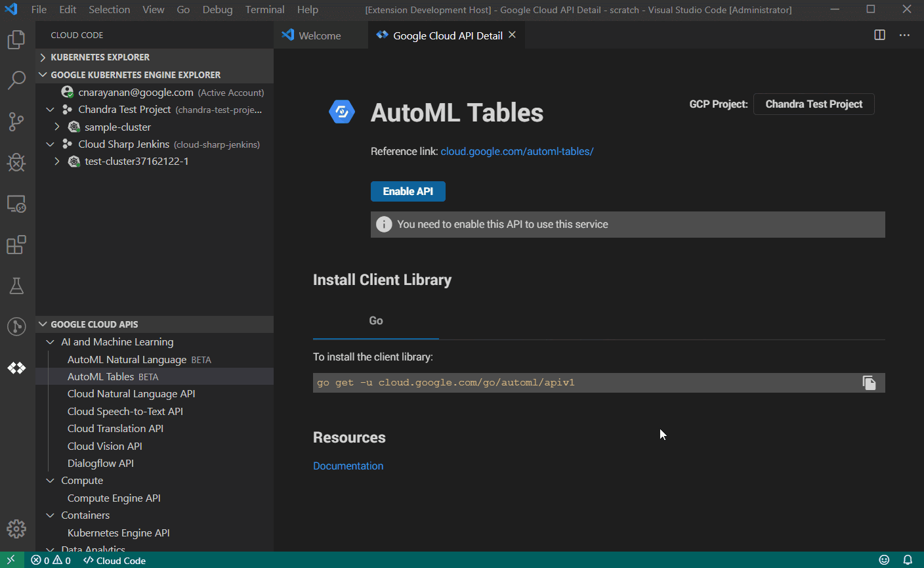924x568 pixels.
Task: Collapse the Compute category
Action: click(x=50, y=481)
